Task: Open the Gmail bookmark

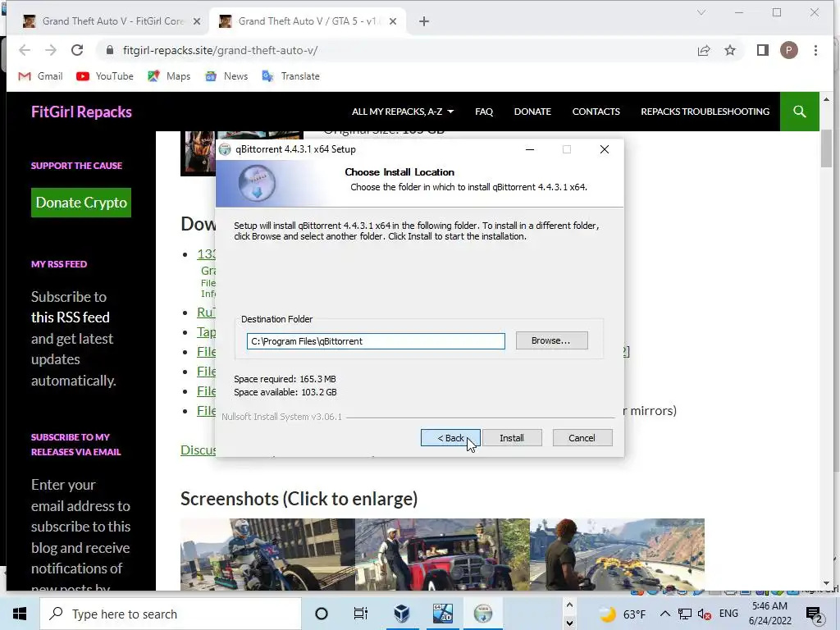Action: point(41,76)
